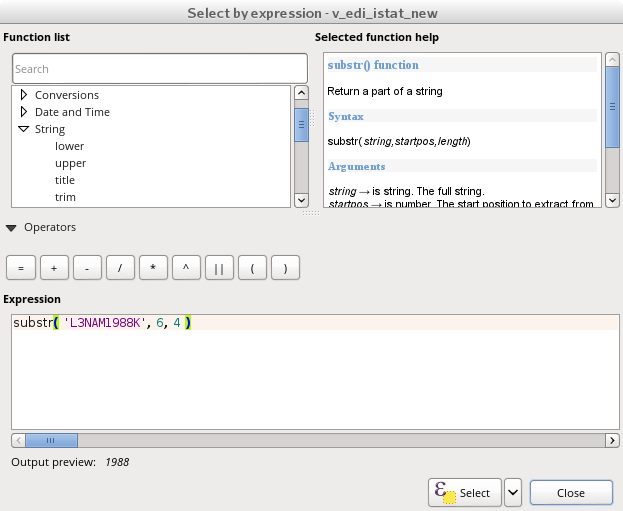
Task: Click the 'substr() function' help heading
Action: pyautogui.click(x=373, y=65)
